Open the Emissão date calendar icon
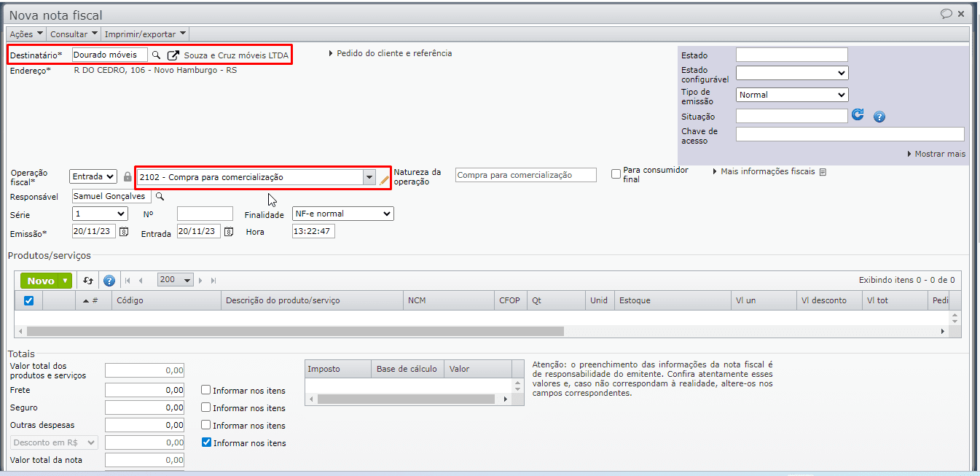The width and height of the screenshot is (980, 476). pos(124,232)
